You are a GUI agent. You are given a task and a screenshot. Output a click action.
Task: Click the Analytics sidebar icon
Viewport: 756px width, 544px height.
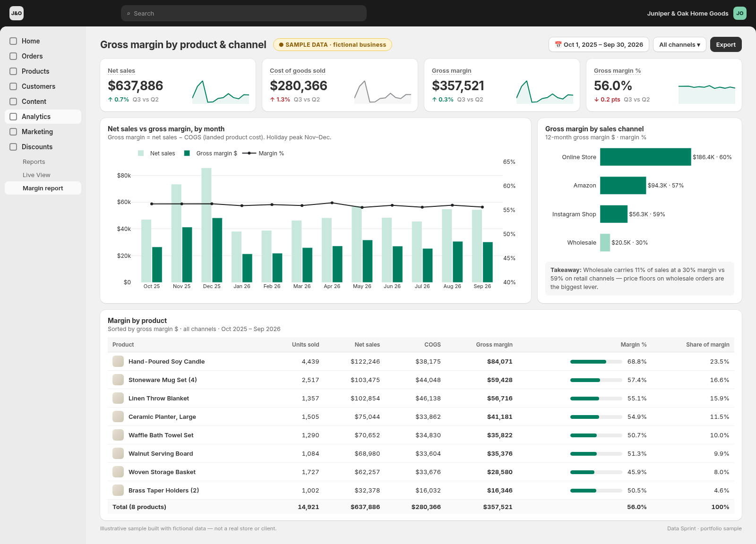(13, 117)
